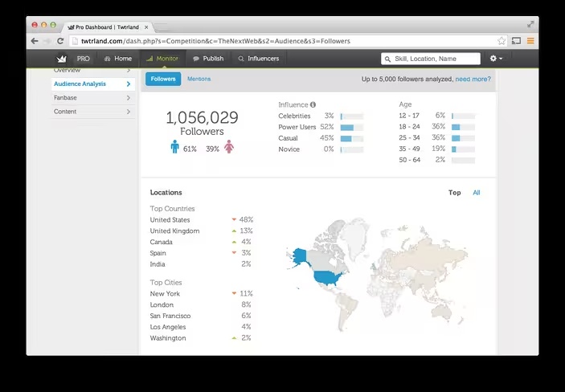Click the Skill, Location, Name search field
Image resolution: width=565 pixels, height=392 pixels.
pyautogui.click(x=431, y=59)
